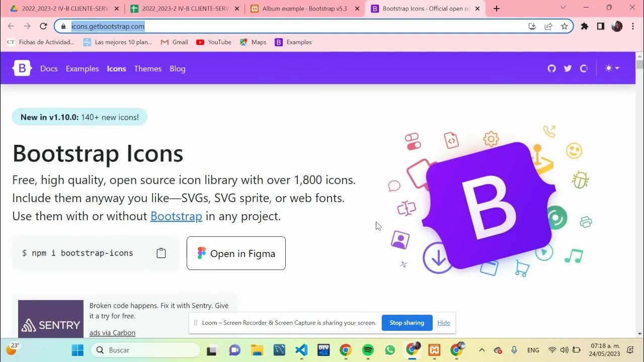Image resolution: width=644 pixels, height=362 pixels.
Task: Open the Docs nav item
Action: pyautogui.click(x=49, y=68)
